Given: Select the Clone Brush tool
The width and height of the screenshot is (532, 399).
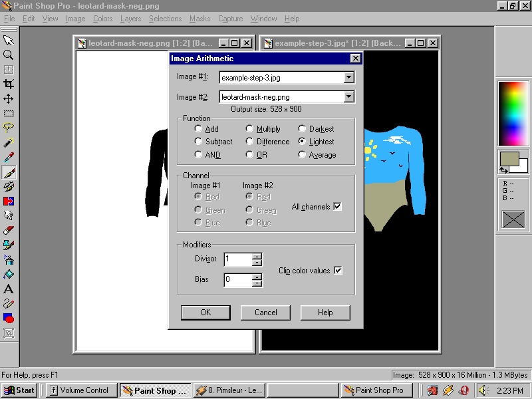Looking at the screenshot, I should point(9,187).
